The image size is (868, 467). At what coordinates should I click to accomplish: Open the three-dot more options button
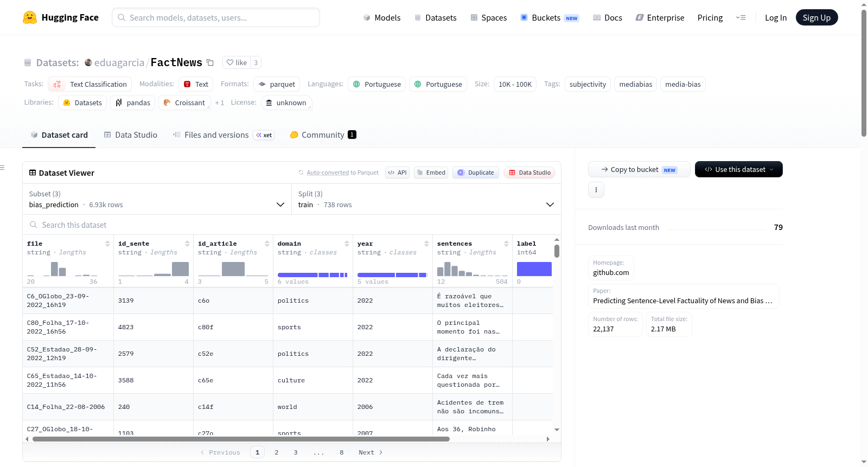[x=596, y=190]
